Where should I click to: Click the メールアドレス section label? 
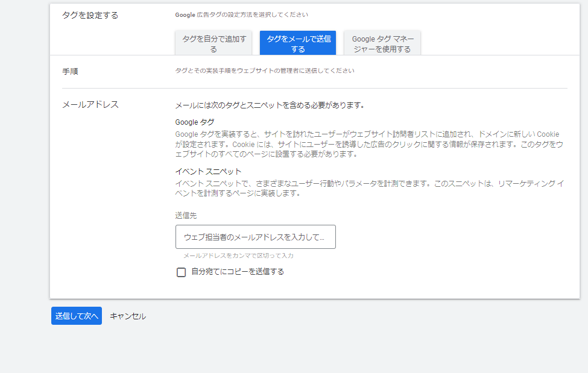coord(90,104)
